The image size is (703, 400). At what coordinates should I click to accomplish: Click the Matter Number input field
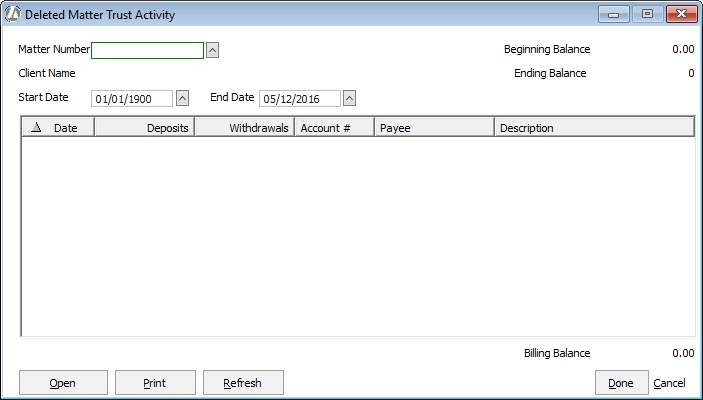tap(148, 50)
